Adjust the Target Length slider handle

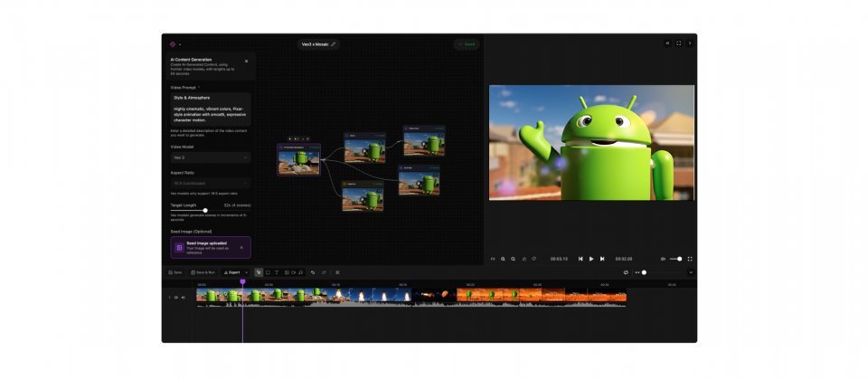pyautogui.click(x=205, y=211)
